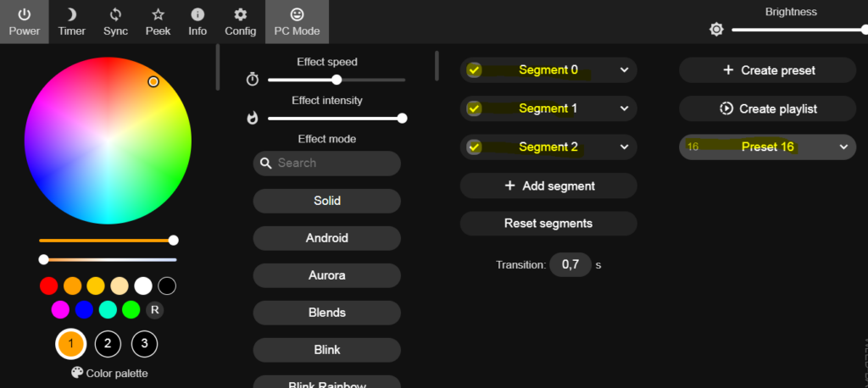
Task: Select the Blends effect
Action: (326, 313)
